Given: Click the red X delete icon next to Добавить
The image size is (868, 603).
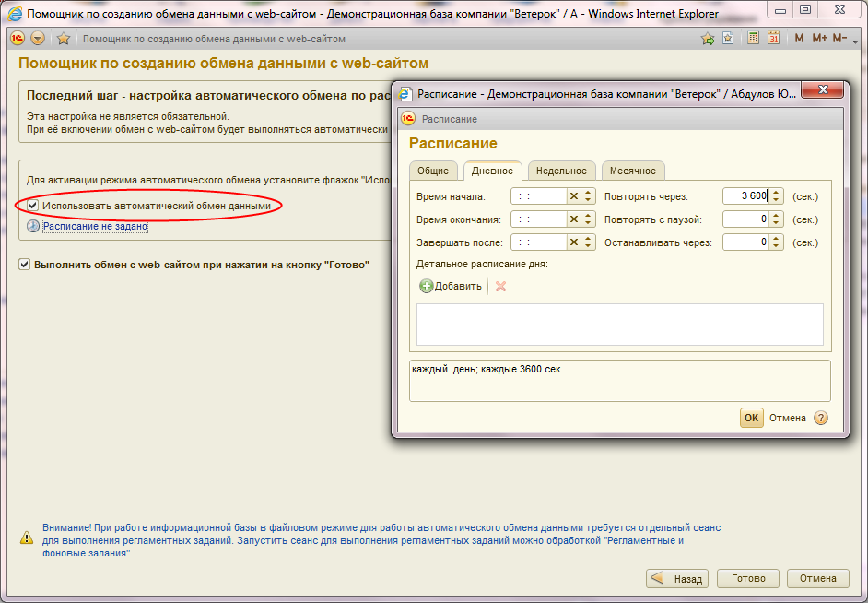Looking at the screenshot, I should 501,286.
